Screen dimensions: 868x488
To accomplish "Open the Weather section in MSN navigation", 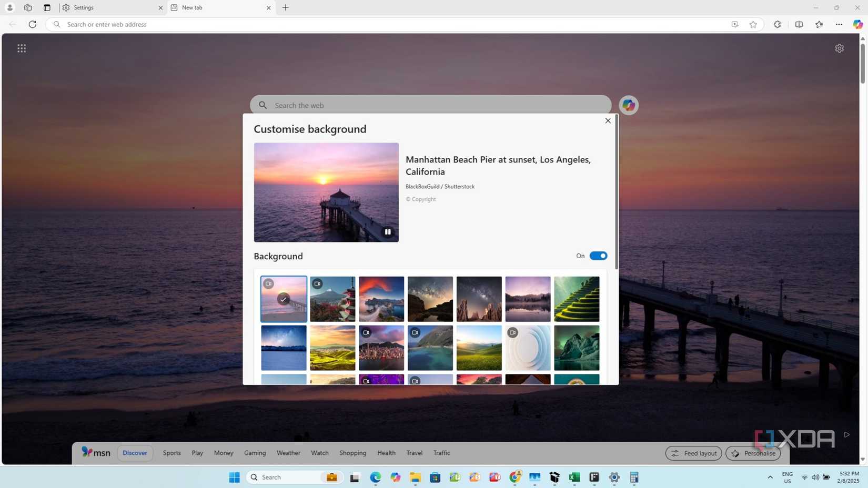I will point(288,452).
